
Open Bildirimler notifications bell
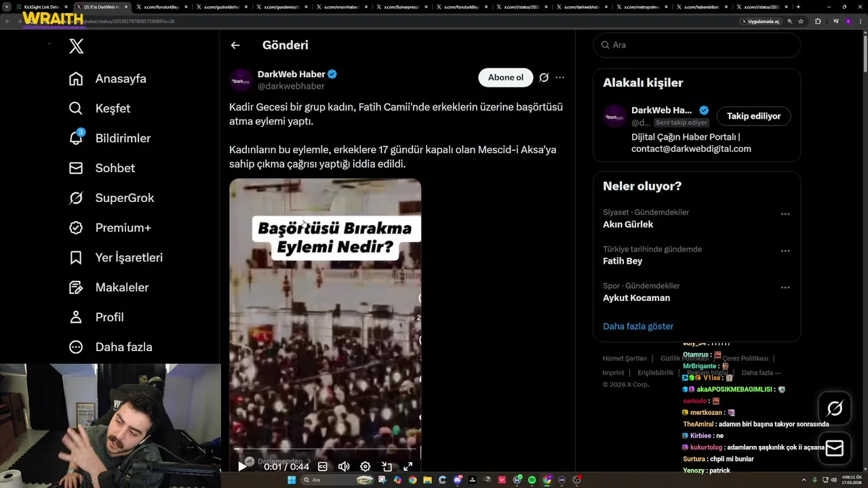click(109, 138)
